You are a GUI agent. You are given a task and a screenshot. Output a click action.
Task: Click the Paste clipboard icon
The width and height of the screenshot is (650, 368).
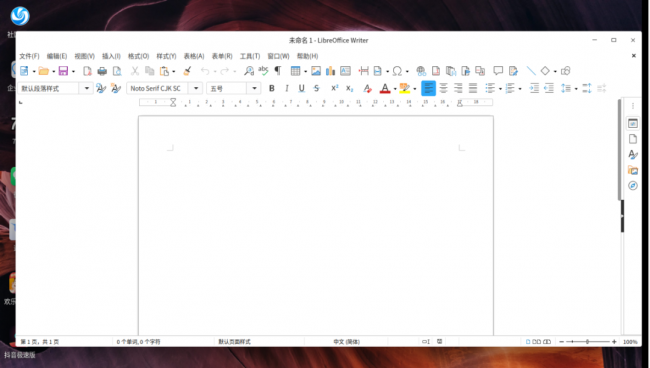pos(165,71)
